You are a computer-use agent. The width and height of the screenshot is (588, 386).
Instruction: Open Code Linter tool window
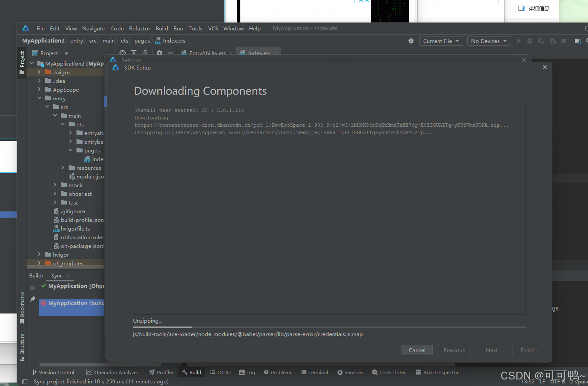pos(389,373)
